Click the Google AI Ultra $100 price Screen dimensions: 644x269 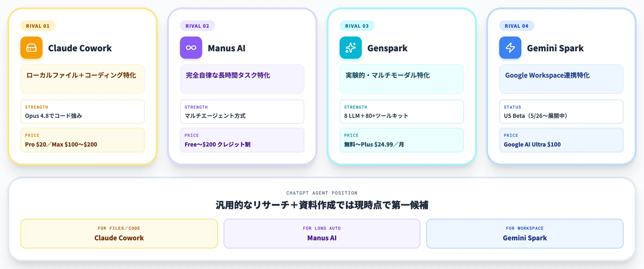tap(532, 144)
